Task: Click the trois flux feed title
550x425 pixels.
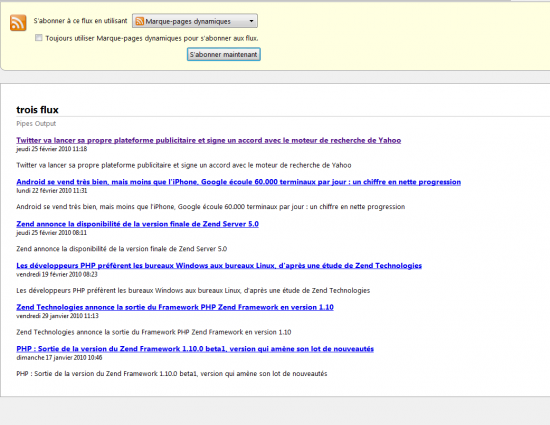Action: (37, 110)
